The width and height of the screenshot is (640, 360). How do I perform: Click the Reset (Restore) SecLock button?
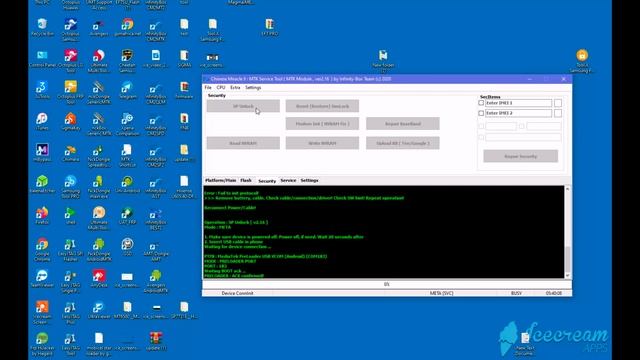[322, 106]
